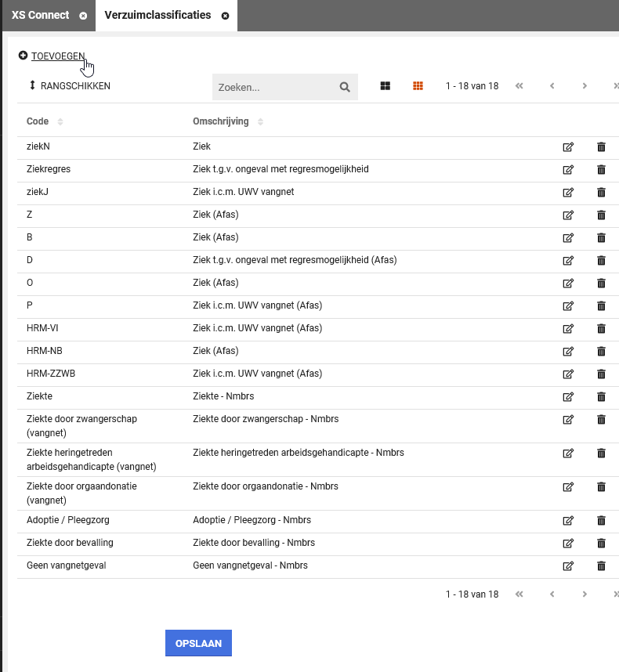Click the Rangschikken reorder button
Viewport: 619px width, 672px height.
pos(70,86)
